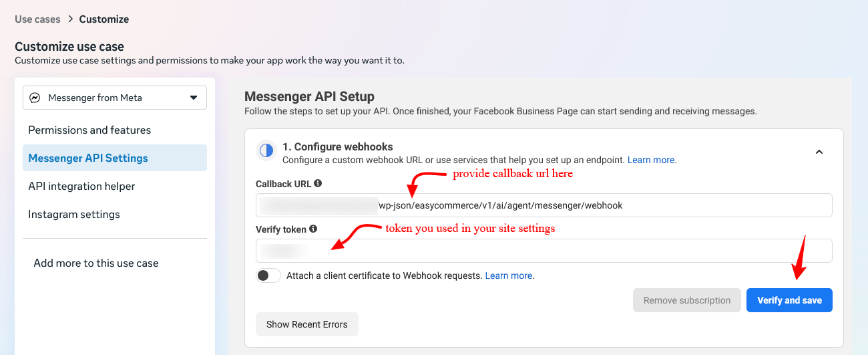Open Instagram settings
The width and height of the screenshot is (868, 355).
pyautogui.click(x=74, y=214)
